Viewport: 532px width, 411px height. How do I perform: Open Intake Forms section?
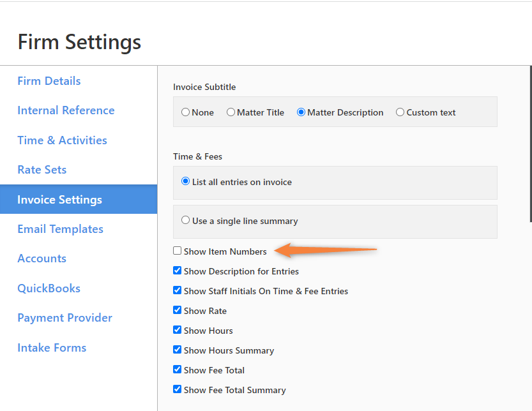(x=52, y=348)
